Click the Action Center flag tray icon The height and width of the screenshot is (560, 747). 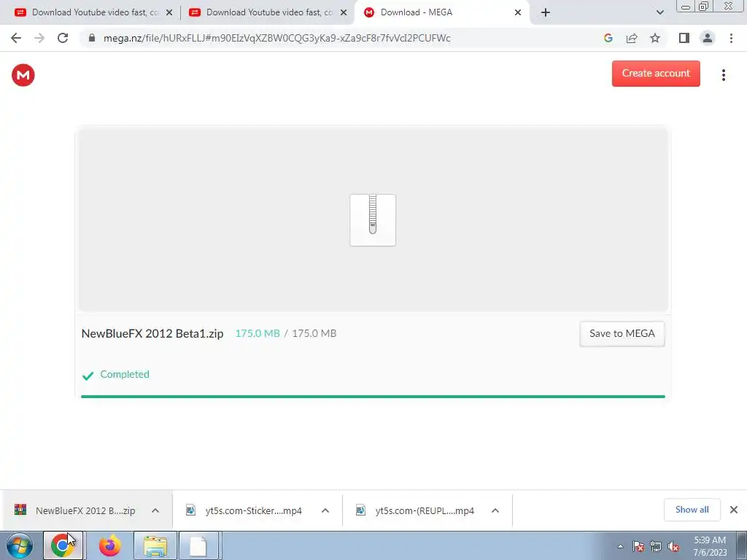pyautogui.click(x=638, y=546)
